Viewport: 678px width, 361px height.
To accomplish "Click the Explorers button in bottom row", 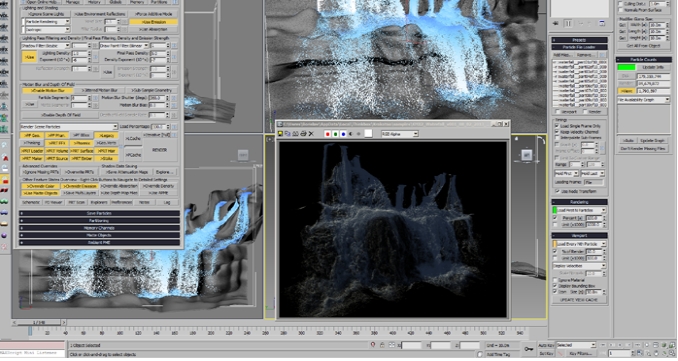I will pos(99,202).
